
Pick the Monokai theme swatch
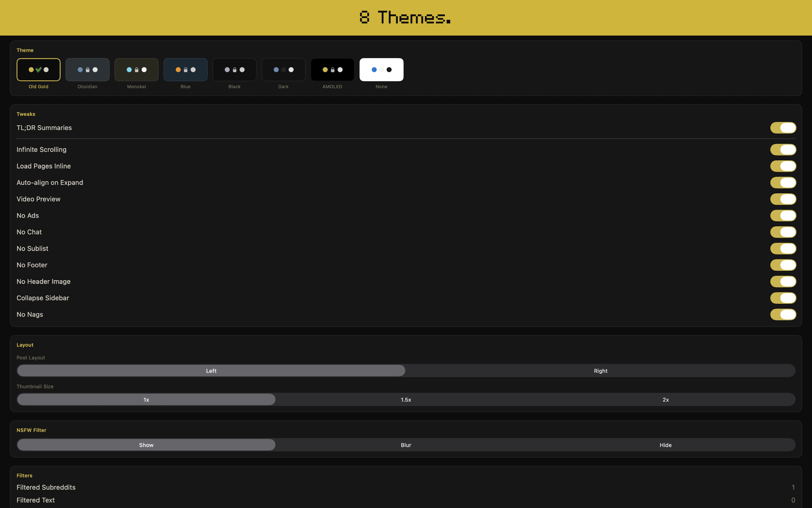(x=136, y=69)
